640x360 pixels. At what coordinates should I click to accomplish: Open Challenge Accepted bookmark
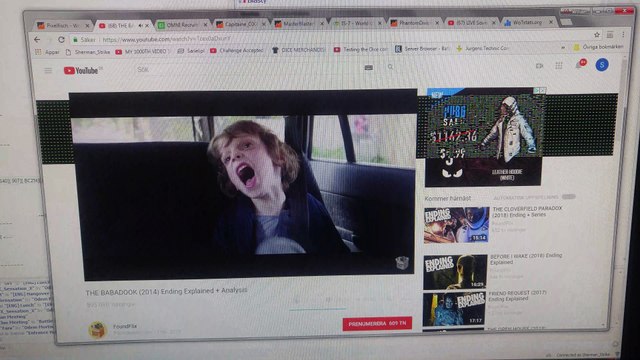[237, 51]
